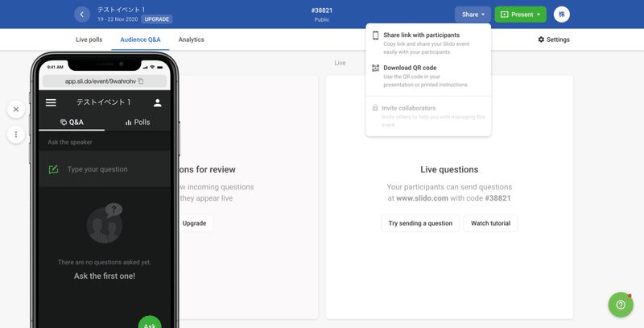Image resolution: width=644 pixels, height=328 pixels.
Task: Click the event title テストイベント1 in header
Action: [x=121, y=10]
